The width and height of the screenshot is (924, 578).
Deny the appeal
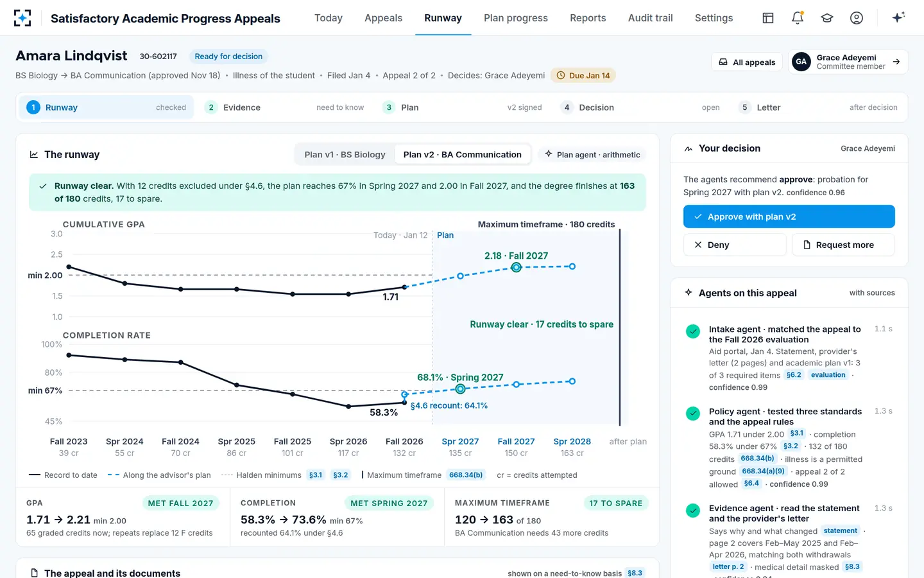[x=735, y=245]
